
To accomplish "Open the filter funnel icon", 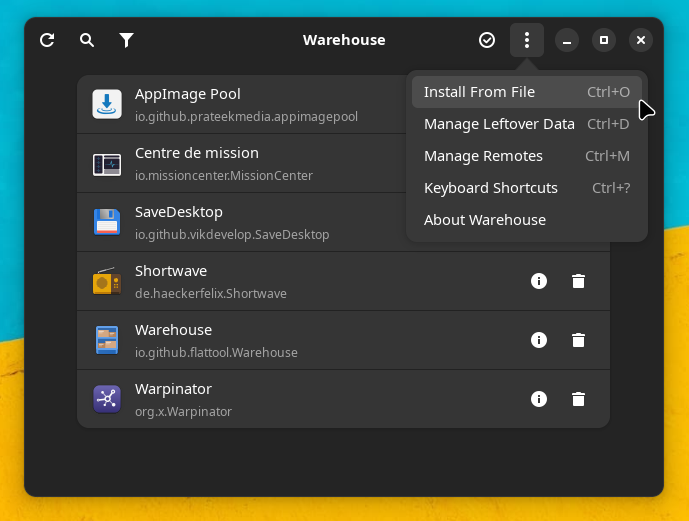I will tap(126, 40).
